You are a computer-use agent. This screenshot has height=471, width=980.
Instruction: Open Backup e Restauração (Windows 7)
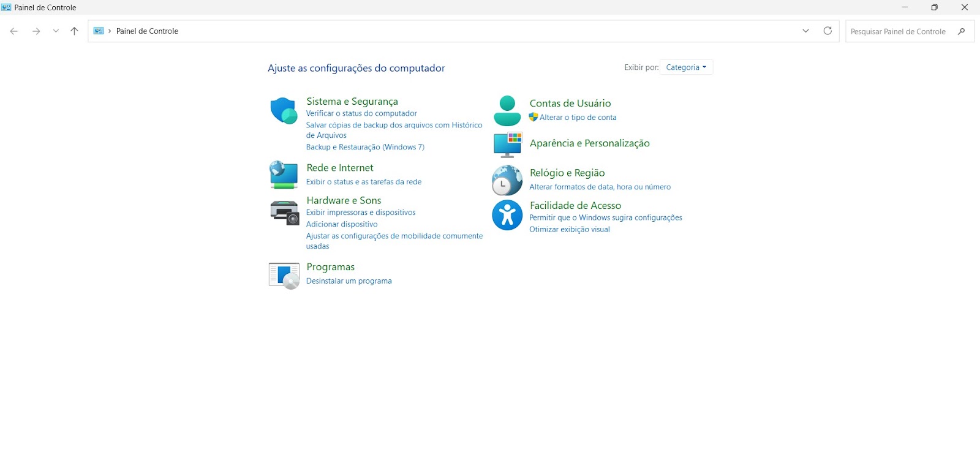(x=365, y=147)
